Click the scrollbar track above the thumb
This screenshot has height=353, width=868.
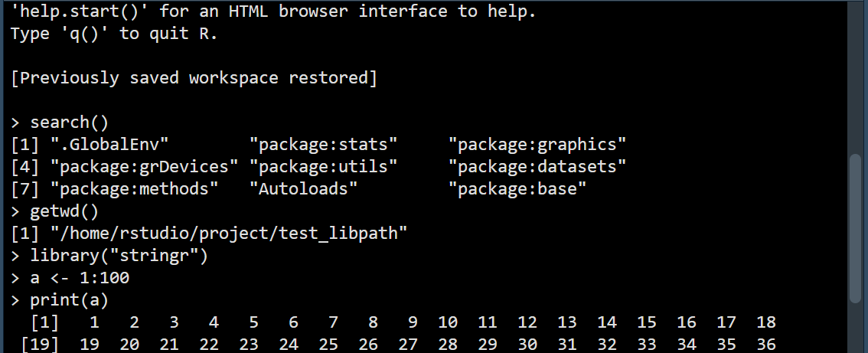pos(856,77)
